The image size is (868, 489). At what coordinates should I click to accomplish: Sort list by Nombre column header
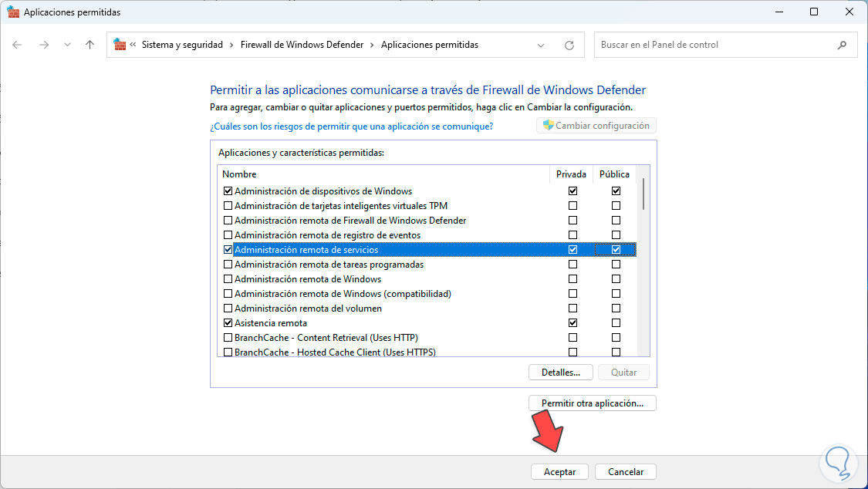[x=383, y=174]
